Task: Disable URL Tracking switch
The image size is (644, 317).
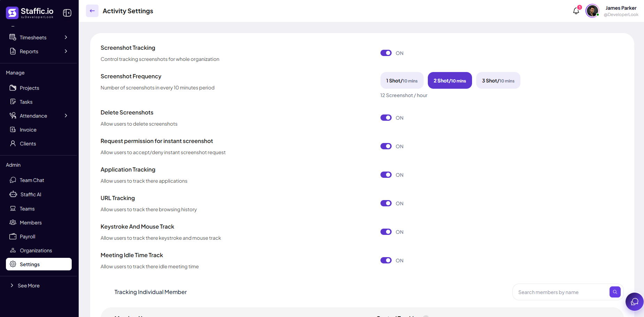Action: click(x=386, y=203)
